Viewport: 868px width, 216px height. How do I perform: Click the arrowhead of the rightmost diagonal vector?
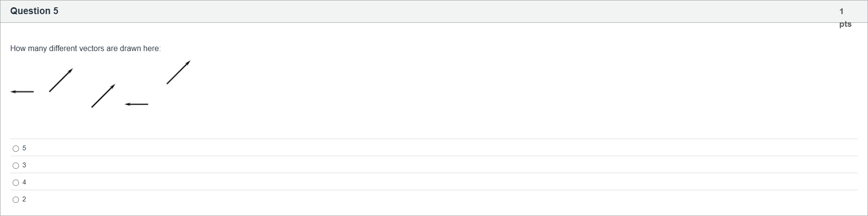pos(188,63)
